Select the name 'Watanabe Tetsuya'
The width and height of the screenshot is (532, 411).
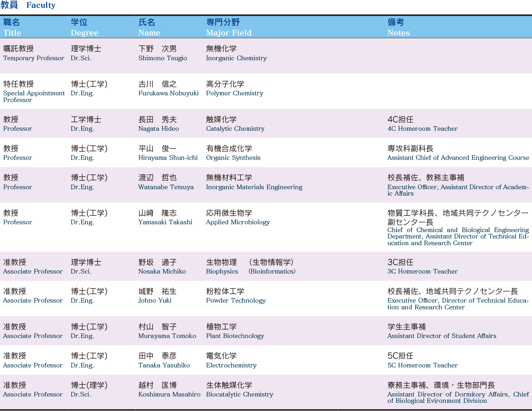(166, 187)
